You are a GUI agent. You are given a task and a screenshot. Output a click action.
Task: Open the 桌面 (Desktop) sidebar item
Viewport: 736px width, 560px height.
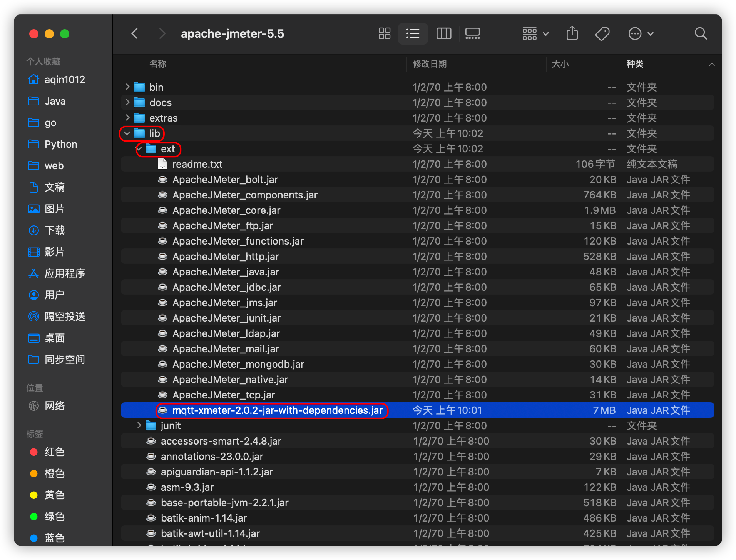pos(54,338)
